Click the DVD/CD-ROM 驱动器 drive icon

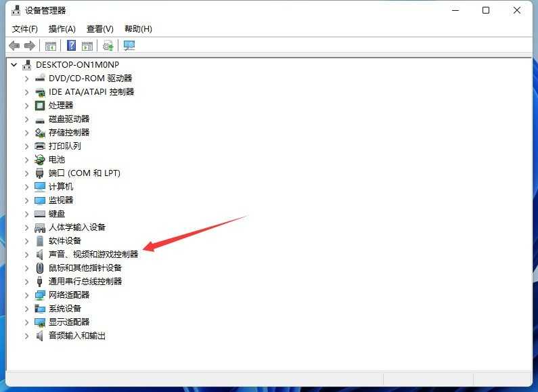click(40, 79)
